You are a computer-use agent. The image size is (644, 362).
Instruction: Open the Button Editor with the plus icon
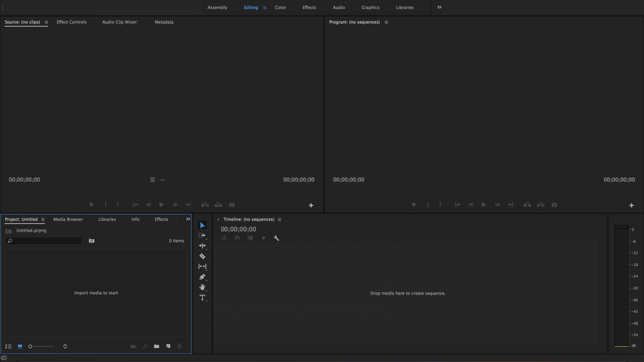tap(631, 205)
